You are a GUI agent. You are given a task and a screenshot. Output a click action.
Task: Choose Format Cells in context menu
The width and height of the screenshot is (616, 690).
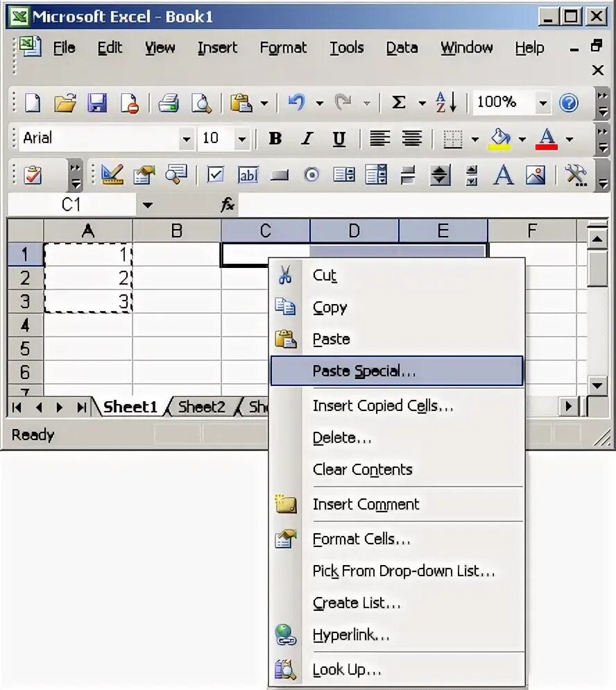coord(397,539)
